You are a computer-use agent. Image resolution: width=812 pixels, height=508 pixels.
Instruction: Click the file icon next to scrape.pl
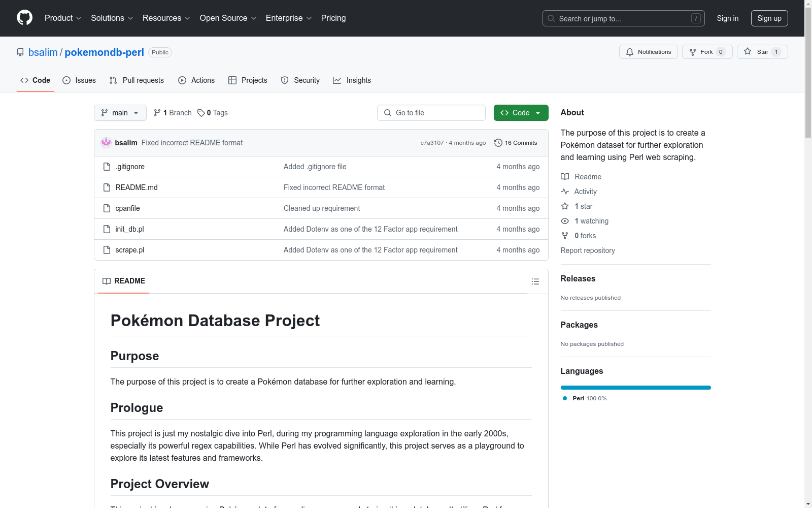107,250
